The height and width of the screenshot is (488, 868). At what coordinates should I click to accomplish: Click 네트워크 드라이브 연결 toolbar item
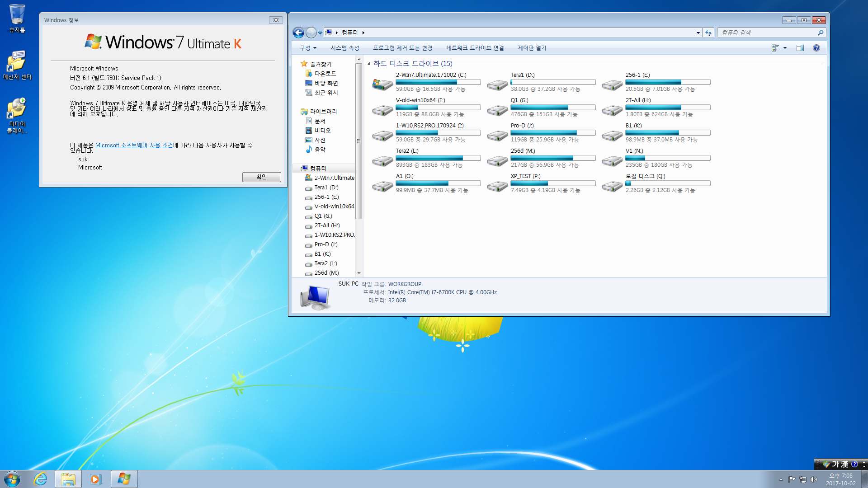pyautogui.click(x=475, y=48)
